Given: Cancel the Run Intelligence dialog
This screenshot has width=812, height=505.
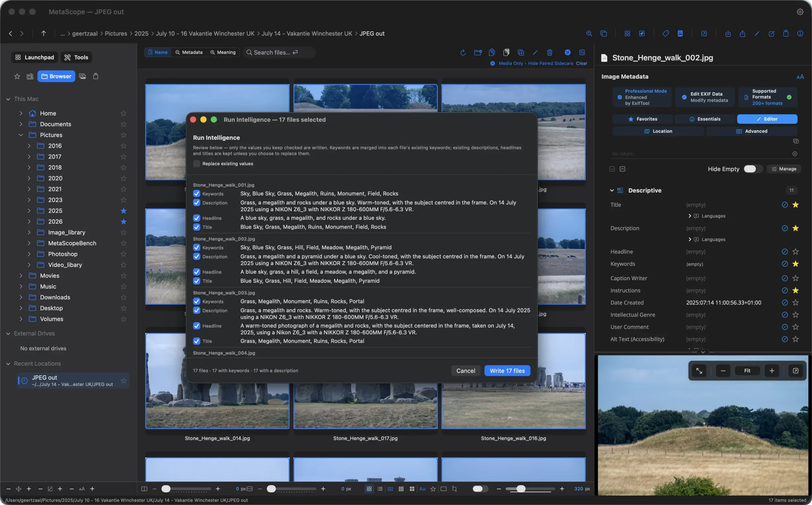Looking at the screenshot, I should click(x=466, y=371).
